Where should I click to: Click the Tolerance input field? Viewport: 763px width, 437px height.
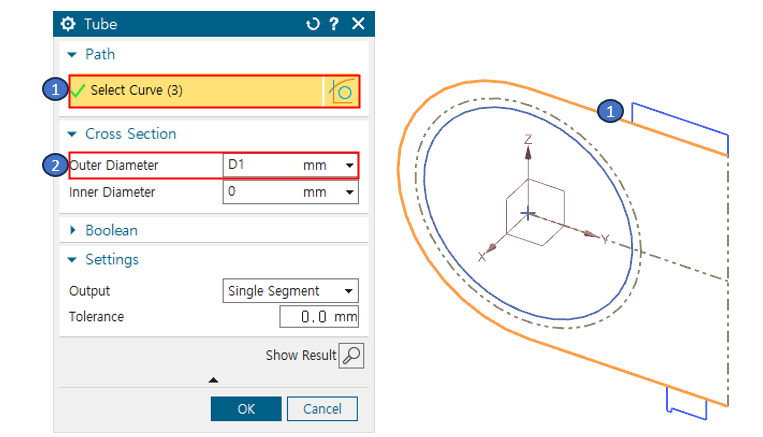pos(318,317)
